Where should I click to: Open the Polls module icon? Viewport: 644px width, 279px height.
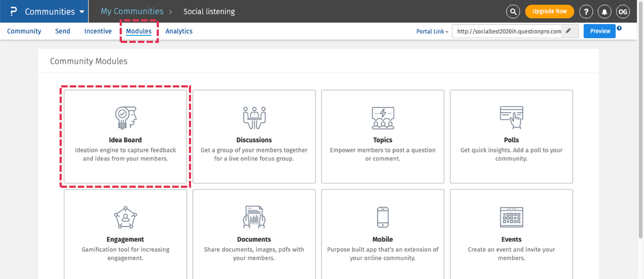[x=511, y=118]
